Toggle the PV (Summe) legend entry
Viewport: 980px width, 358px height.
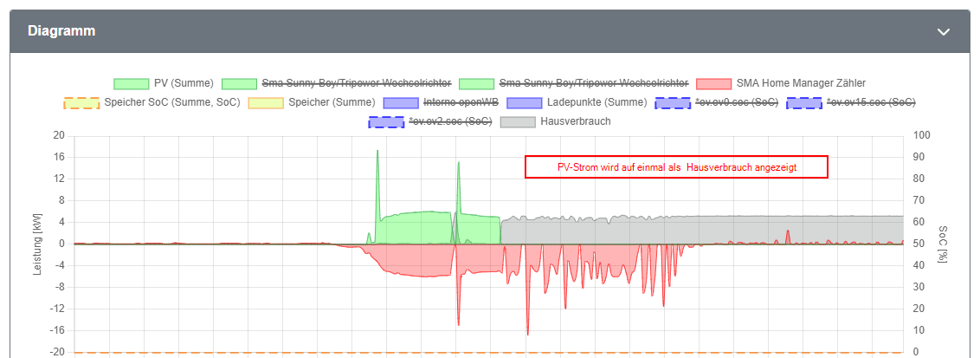click(164, 82)
